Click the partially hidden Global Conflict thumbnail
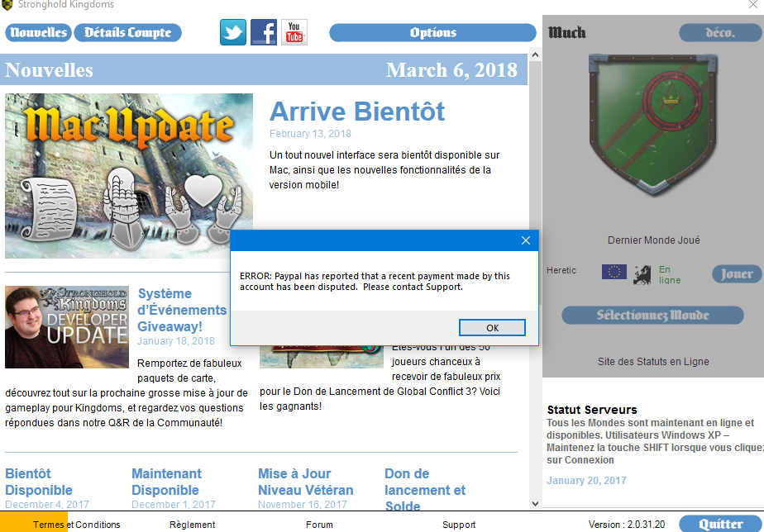Screen dimensions: 764x532 tap(322, 357)
